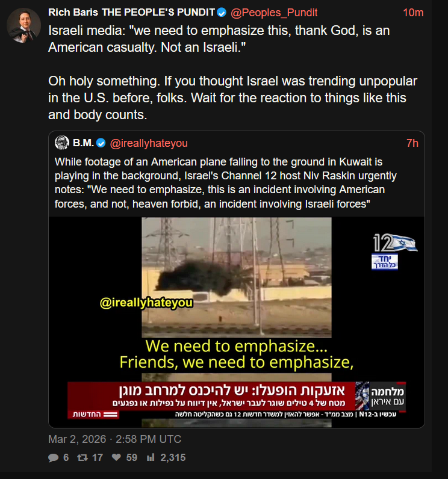The image size is (448, 479).
Task: Open B.M. quoted author avatar
Action: pos(62,143)
